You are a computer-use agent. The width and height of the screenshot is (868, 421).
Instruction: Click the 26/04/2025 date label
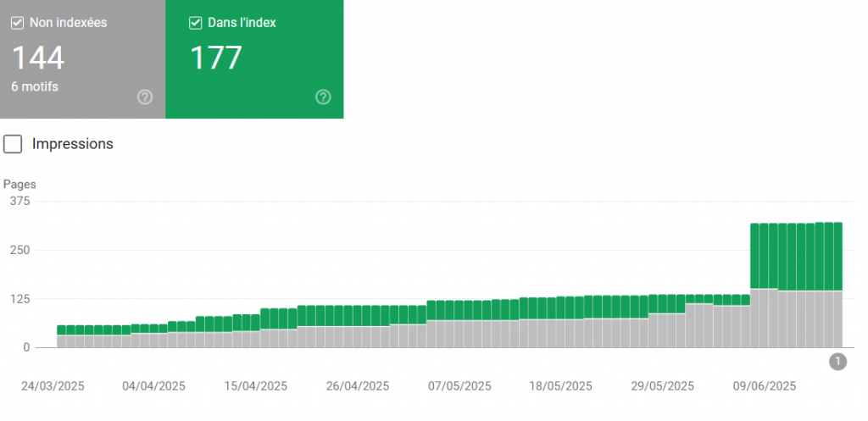[358, 385]
